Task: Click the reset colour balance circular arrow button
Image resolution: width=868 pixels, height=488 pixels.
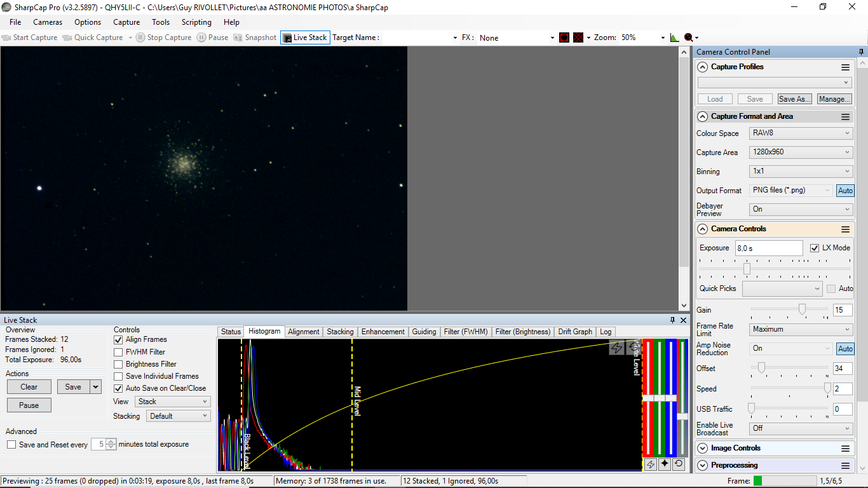Action: coord(679,464)
